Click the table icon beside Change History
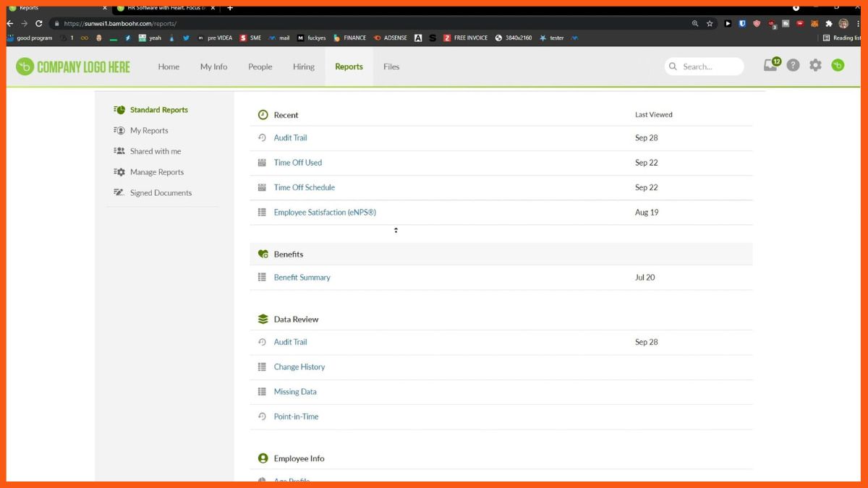The image size is (868, 488). (x=263, y=367)
